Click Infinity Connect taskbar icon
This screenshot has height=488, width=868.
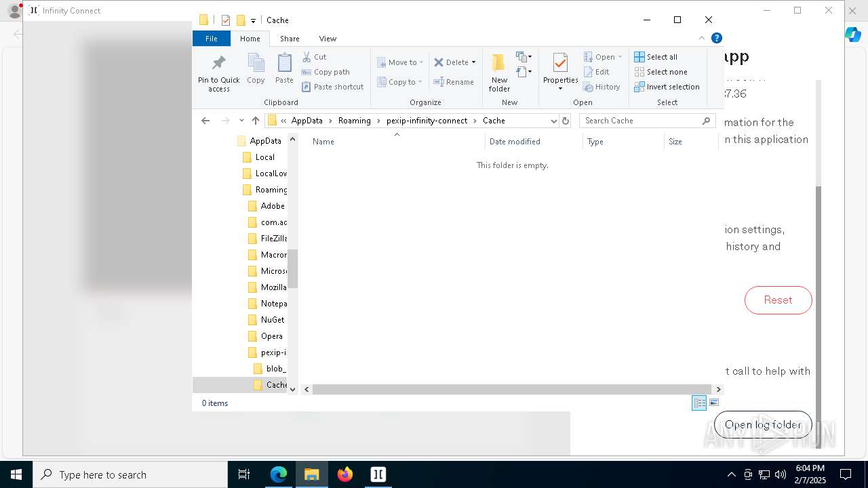click(x=378, y=474)
